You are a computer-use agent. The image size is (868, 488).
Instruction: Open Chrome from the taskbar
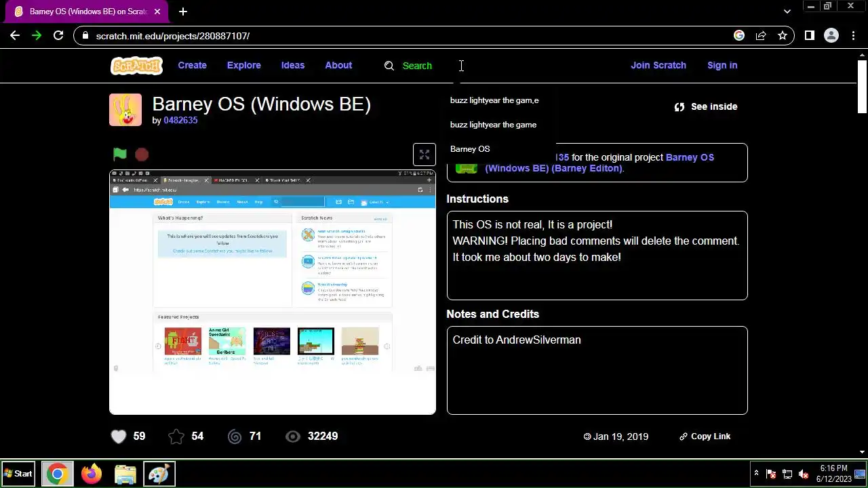(57, 474)
